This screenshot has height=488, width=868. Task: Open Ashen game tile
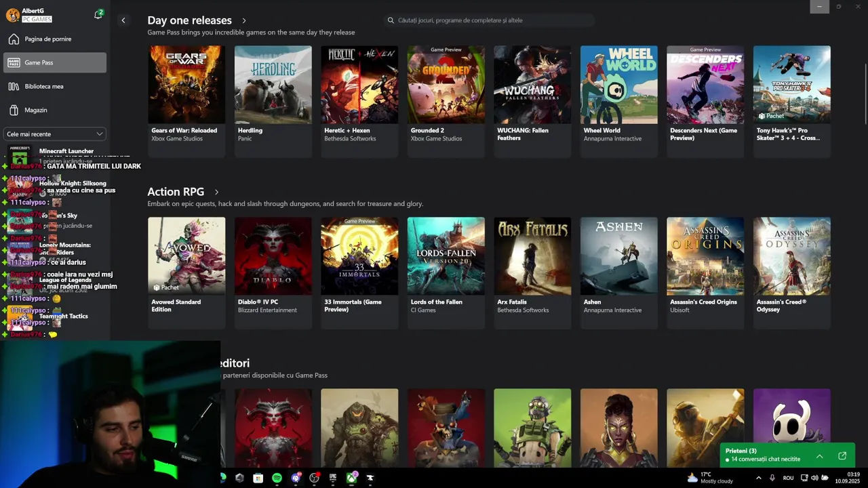click(x=619, y=272)
